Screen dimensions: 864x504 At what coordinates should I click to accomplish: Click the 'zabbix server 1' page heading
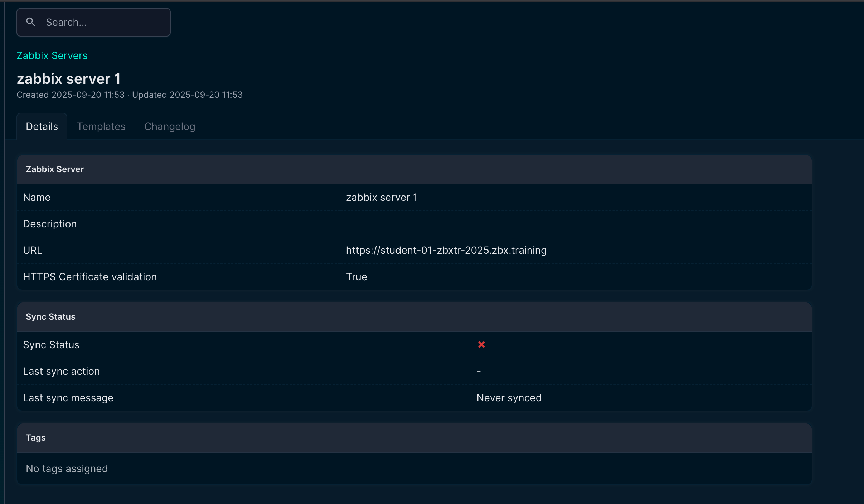coord(69,79)
